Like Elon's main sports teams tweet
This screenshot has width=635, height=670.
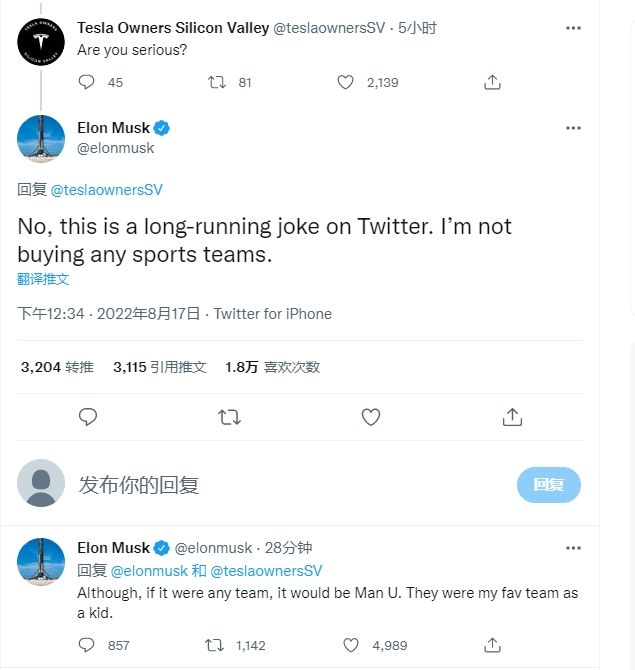(x=371, y=416)
